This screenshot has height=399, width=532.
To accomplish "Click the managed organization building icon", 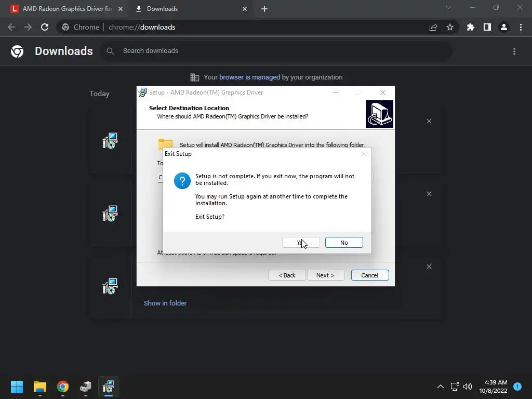I will (x=195, y=77).
